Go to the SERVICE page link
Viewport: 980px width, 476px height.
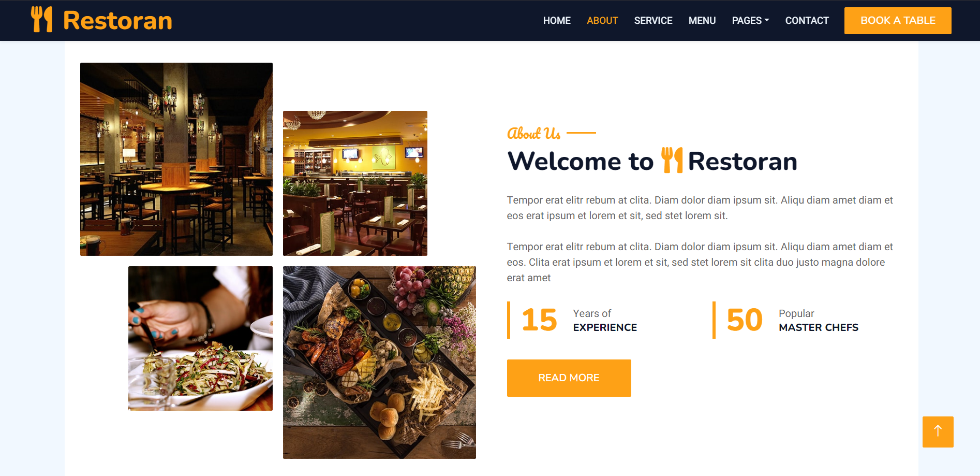[x=653, y=21]
